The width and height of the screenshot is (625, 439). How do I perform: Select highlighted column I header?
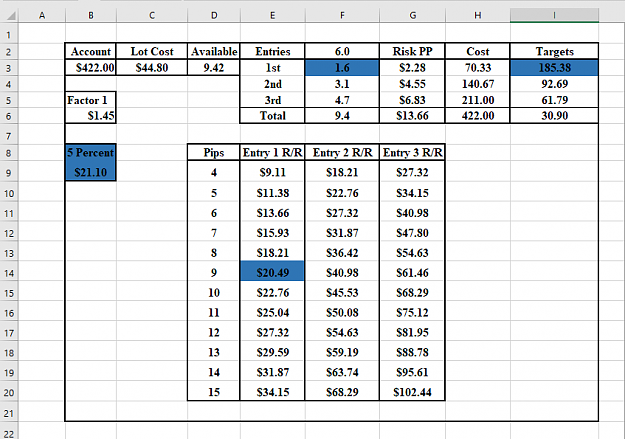click(554, 16)
